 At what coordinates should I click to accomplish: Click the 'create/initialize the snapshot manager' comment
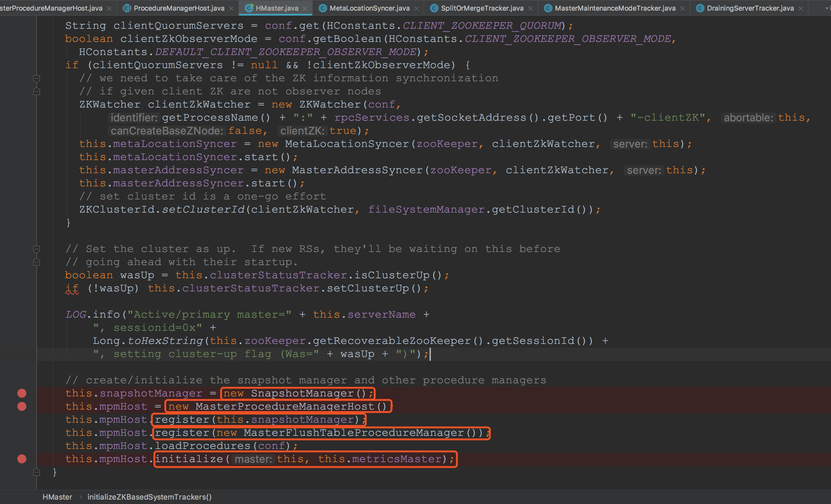point(306,380)
